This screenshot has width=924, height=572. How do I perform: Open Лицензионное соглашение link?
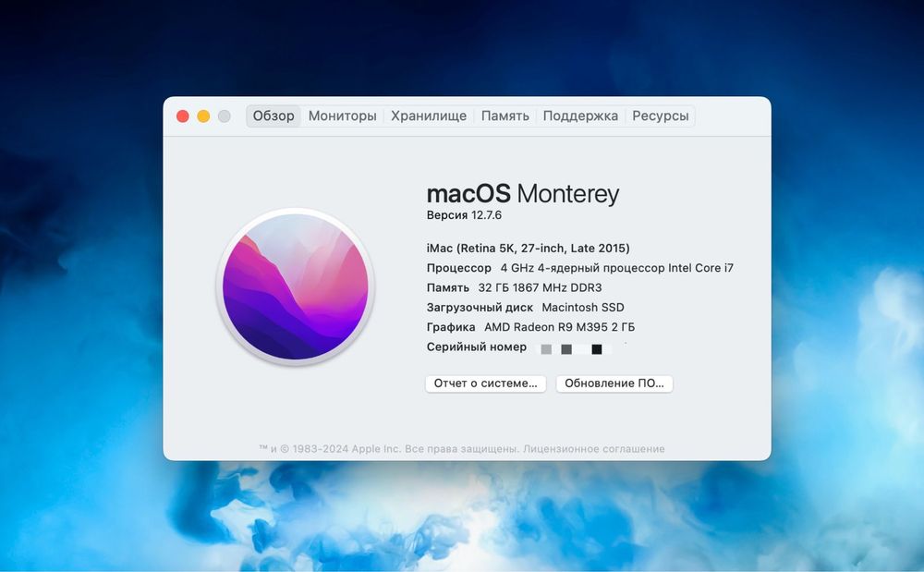click(x=594, y=449)
